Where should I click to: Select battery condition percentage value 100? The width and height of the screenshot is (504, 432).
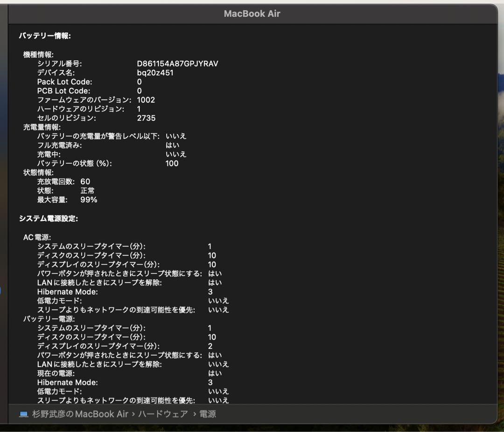click(172, 163)
